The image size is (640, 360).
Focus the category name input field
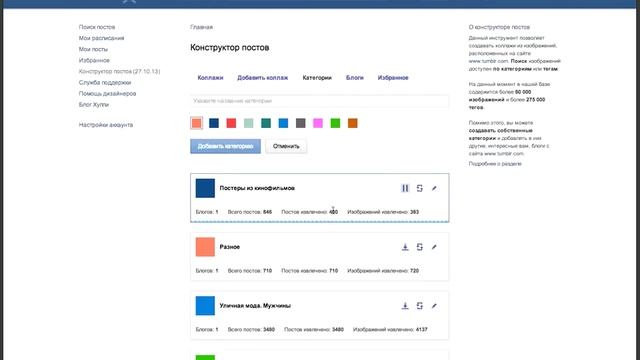click(320, 101)
